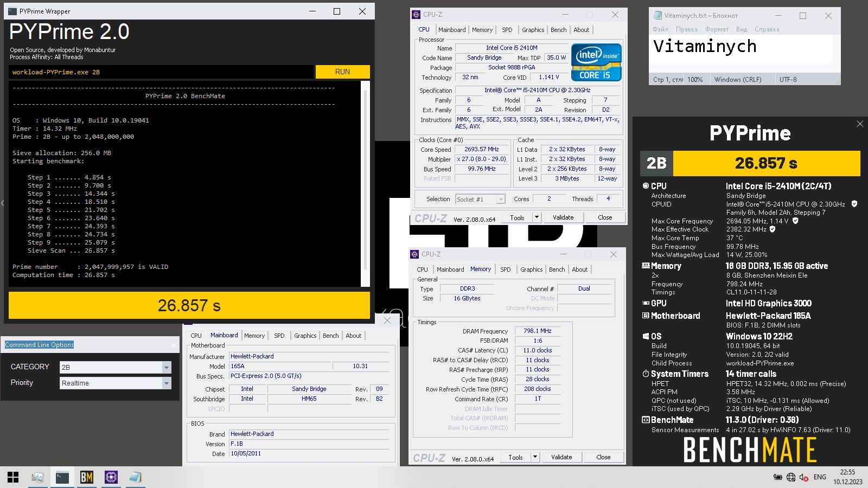This screenshot has height=488, width=868.
Task: Click the volume muted tray icon
Action: coord(804,477)
